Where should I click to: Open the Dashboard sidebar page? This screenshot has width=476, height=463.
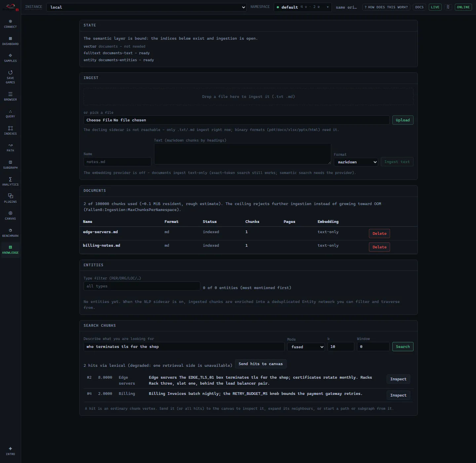[10, 41]
